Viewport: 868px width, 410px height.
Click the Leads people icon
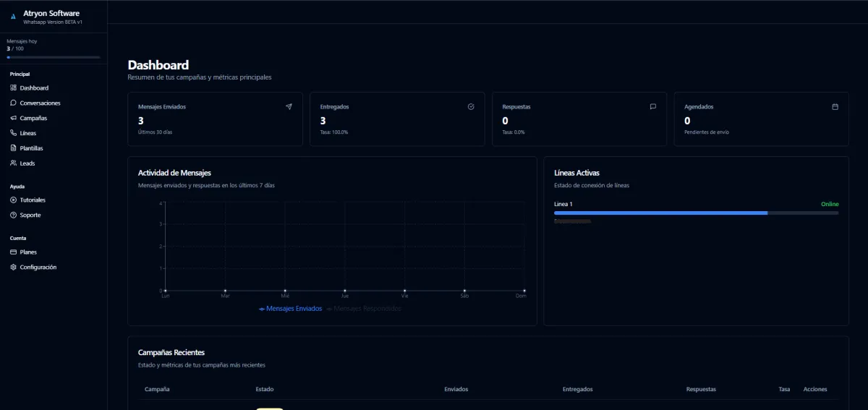pyautogui.click(x=13, y=163)
